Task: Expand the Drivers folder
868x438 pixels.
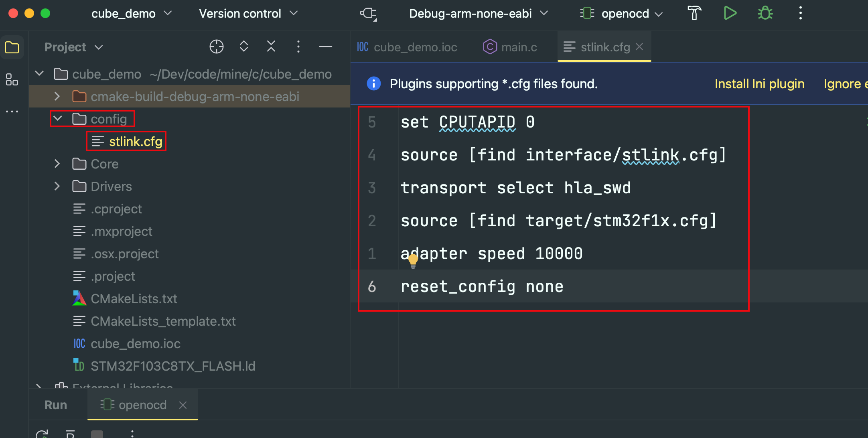Action: click(57, 186)
